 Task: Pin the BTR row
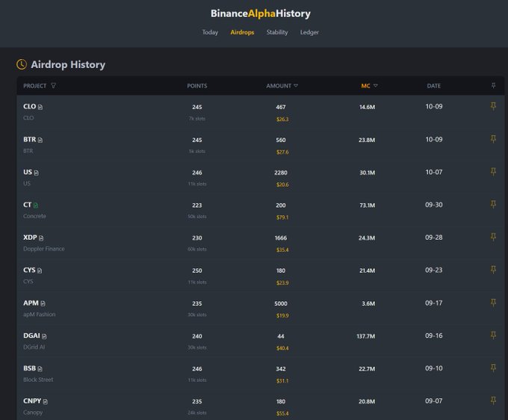tap(493, 139)
